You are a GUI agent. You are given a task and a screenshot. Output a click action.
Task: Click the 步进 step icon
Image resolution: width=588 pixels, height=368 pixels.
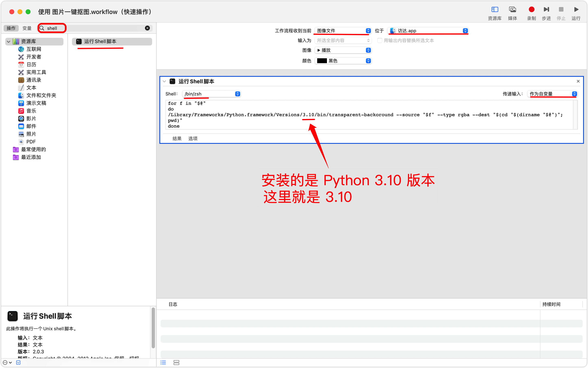[546, 10]
